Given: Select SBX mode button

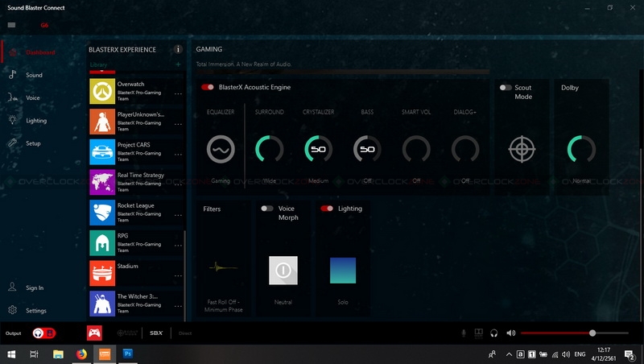Looking at the screenshot, I should coord(156,333).
